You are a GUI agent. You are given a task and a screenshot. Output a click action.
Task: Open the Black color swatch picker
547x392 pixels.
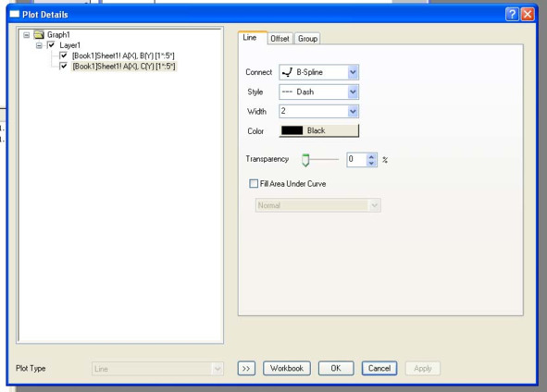[x=318, y=130]
